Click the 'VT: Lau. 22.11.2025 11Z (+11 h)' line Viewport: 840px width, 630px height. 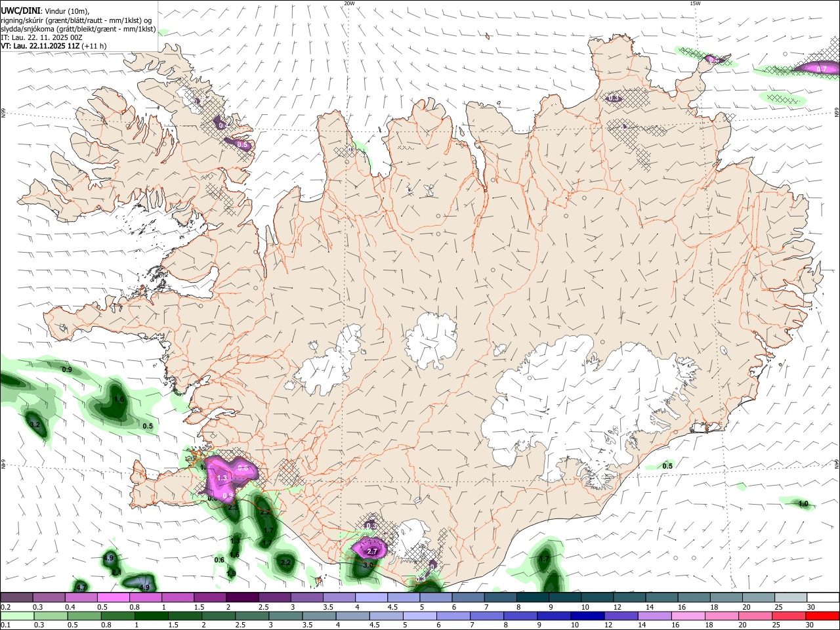point(53,46)
